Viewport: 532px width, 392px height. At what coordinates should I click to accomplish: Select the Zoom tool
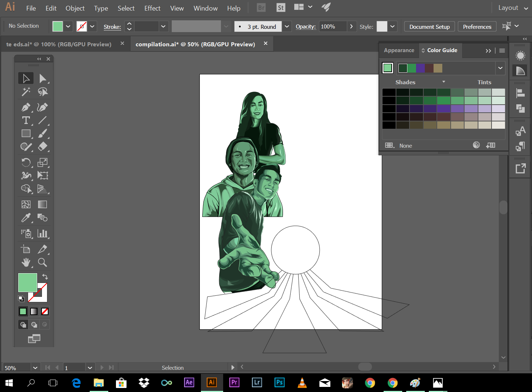tap(42, 262)
